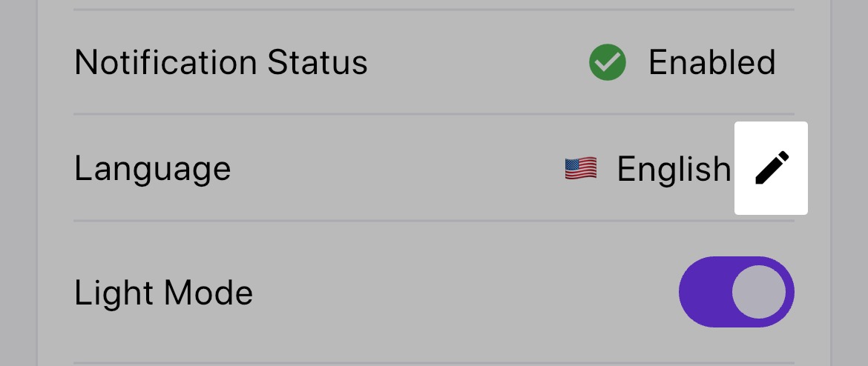Click the US flag language icon
Image resolution: width=868 pixels, height=366 pixels.
pyautogui.click(x=581, y=169)
